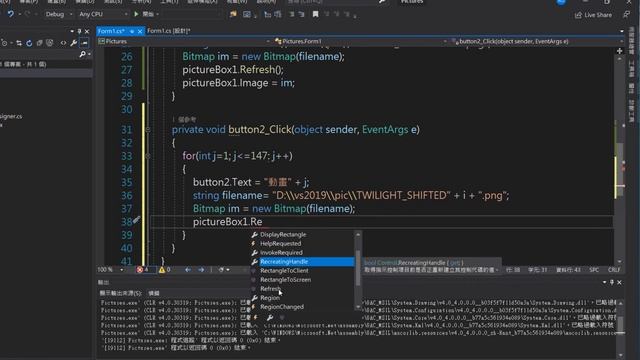
Task: Close the Output (輸出) panel
Action: pos(619,282)
